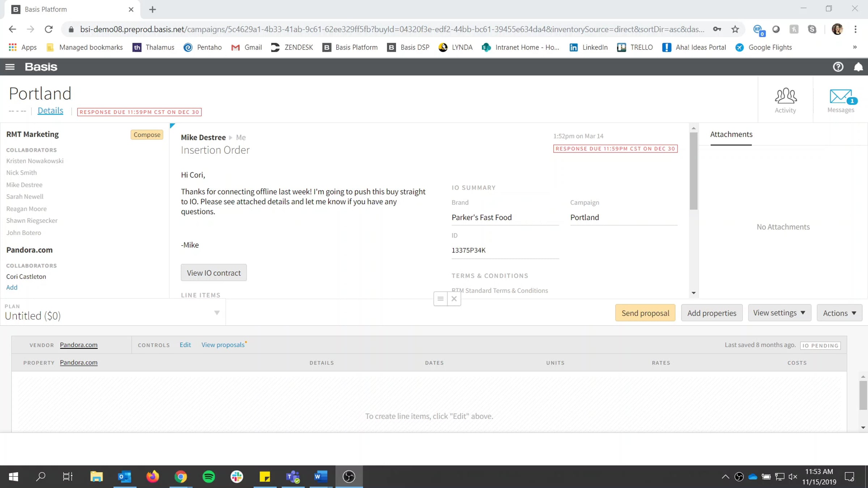This screenshot has width=868, height=488.
Task: Click the View proposals link
Action: coord(223,345)
